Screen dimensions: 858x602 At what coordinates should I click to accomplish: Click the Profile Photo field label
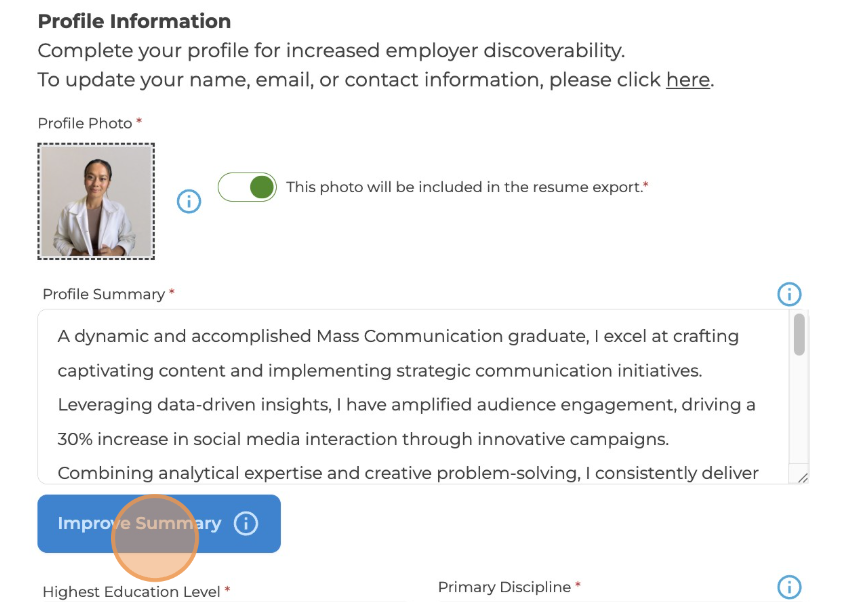(x=85, y=123)
